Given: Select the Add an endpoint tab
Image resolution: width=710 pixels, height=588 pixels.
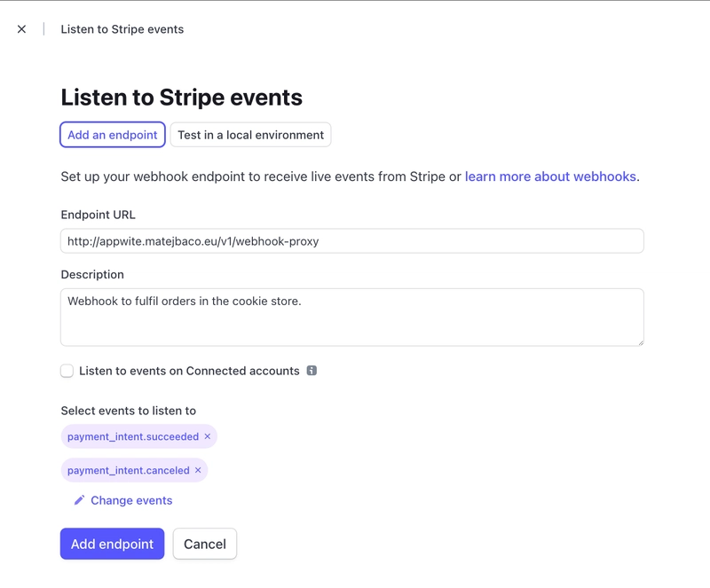Looking at the screenshot, I should pyautogui.click(x=112, y=134).
